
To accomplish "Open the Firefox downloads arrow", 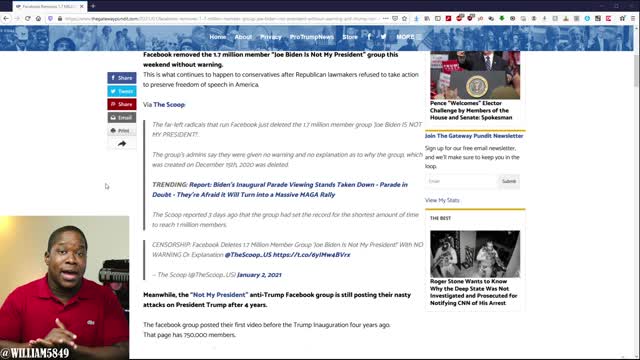I will click(x=416, y=18).
